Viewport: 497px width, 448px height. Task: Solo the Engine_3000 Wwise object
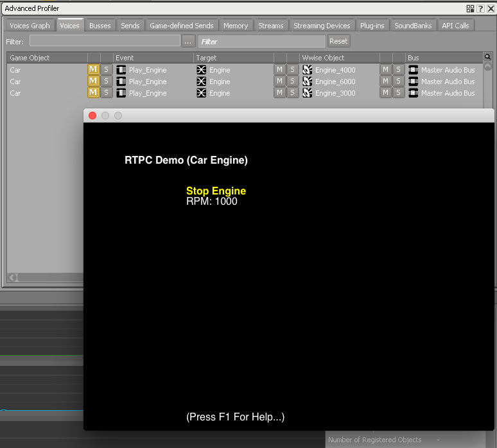tap(398, 92)
